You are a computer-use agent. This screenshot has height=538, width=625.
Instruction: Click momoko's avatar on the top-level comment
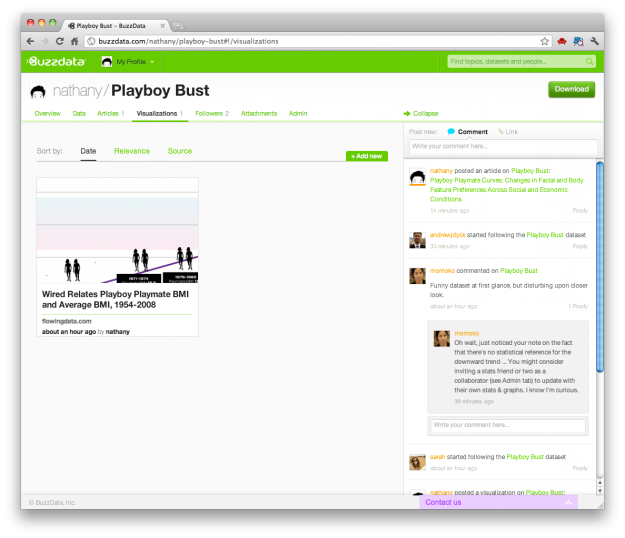click(417, 276)
